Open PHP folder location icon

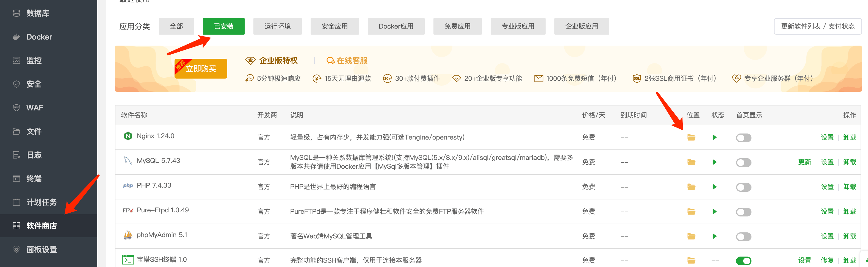691,187
